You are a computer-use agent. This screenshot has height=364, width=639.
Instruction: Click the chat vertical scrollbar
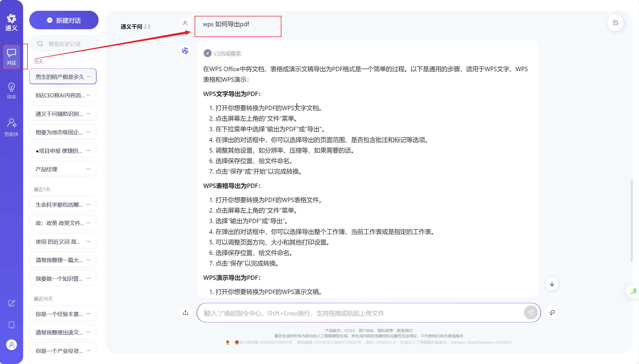tap(631, 221)
